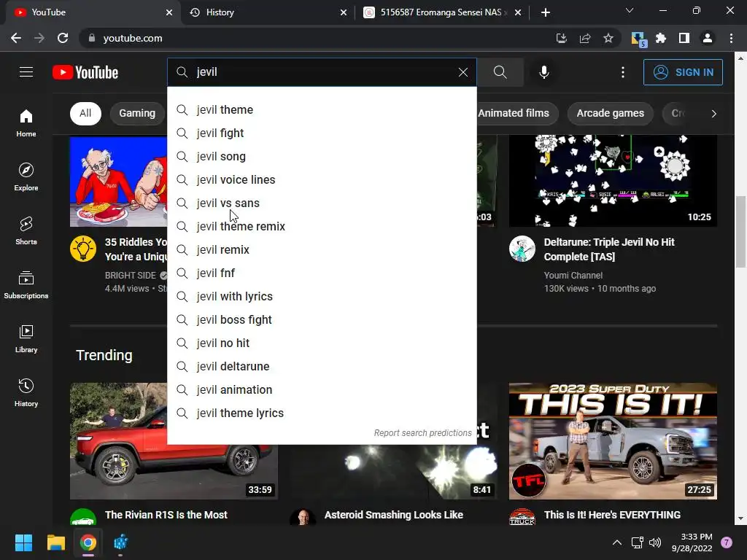
Task: Click the magnifier search button
Action: (x=500, y=72)
